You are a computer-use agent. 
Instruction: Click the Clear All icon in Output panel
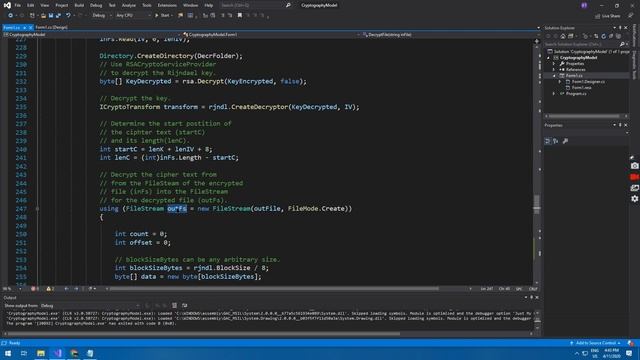click(174, 305)
